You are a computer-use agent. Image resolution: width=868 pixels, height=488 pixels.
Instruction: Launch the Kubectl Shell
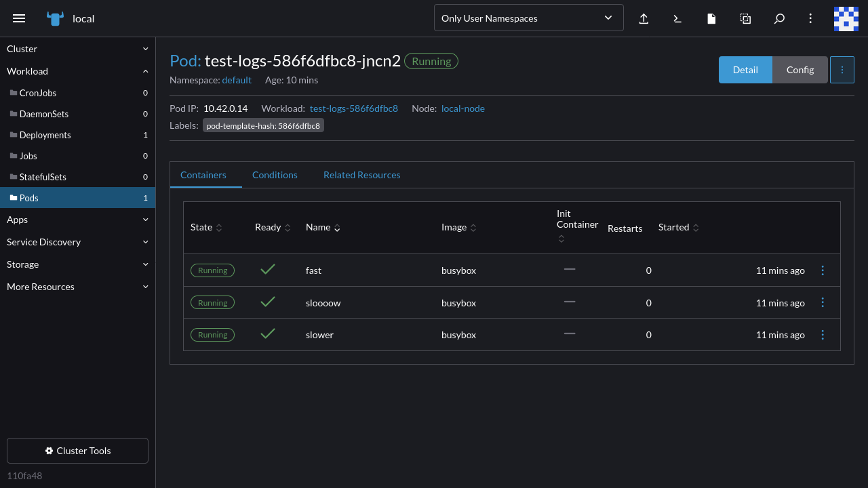[677, 18]
